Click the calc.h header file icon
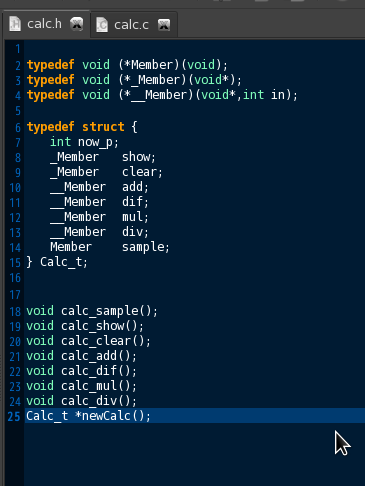The width and height of the screenshot is (365, 486). [15, 24]
